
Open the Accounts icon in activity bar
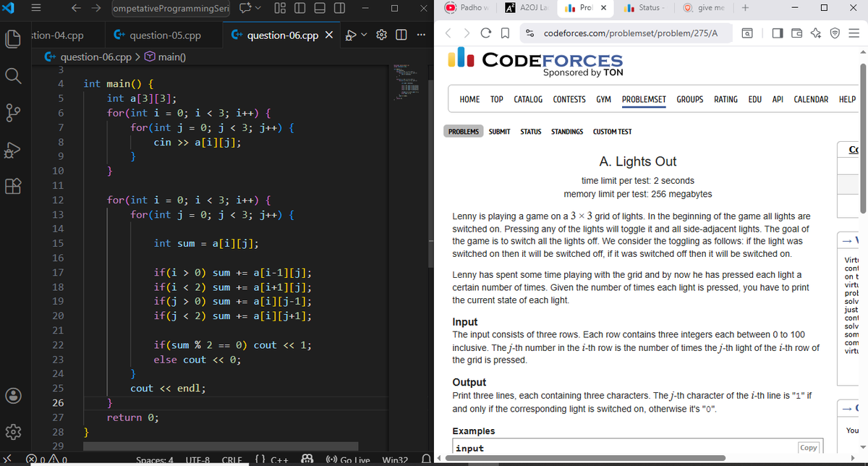tap(14, 397)
